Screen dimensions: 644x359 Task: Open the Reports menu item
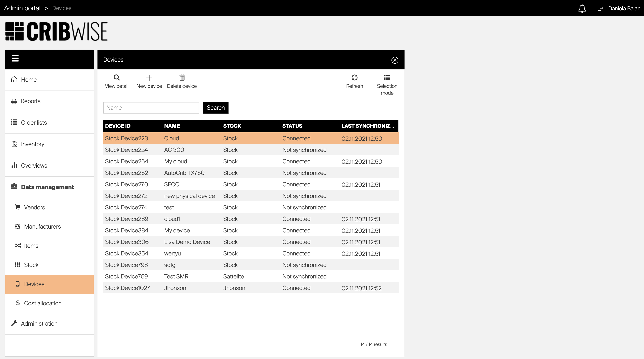[30, 101]
